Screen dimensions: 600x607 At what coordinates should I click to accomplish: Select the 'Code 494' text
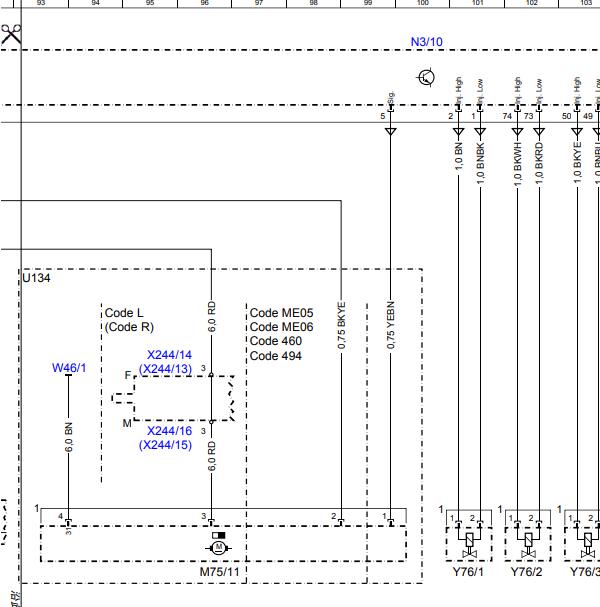(276, 356)
